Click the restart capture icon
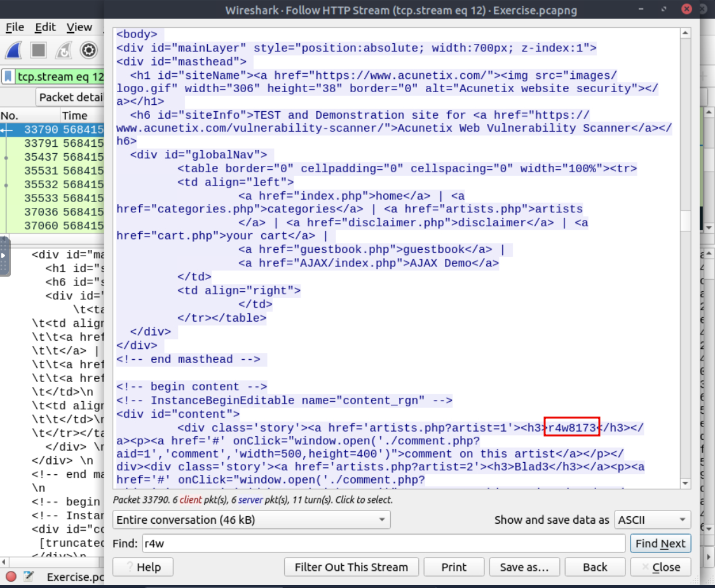Screen dimensions: 715x588 64,50
